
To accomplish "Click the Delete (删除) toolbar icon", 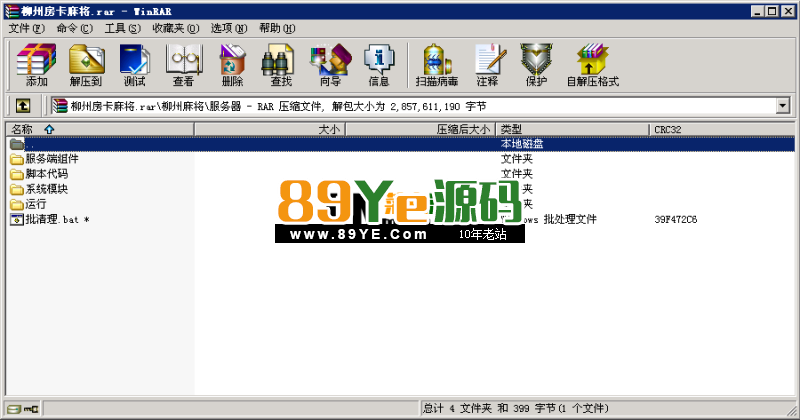I will [x=233, y=65].
